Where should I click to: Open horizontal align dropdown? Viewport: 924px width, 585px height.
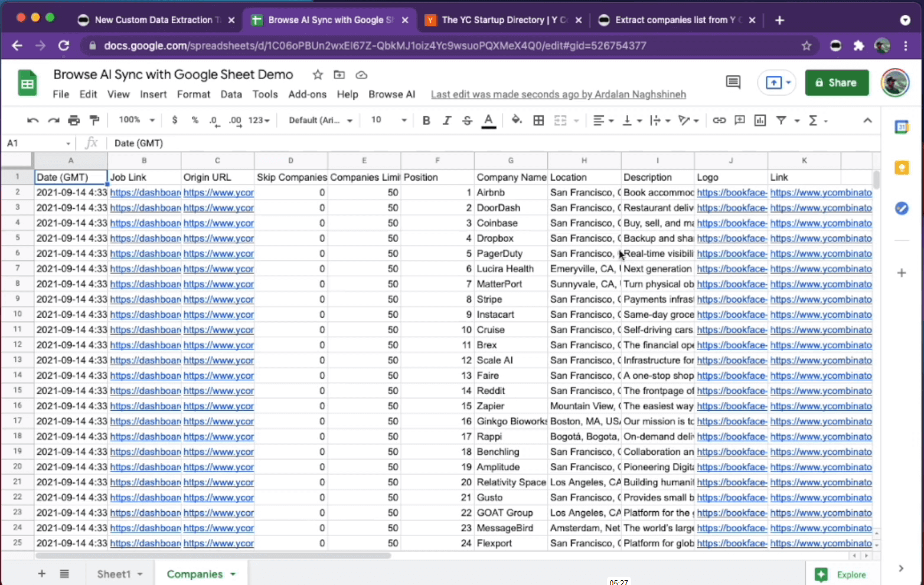pyautogui.click(x=603, y=120)
